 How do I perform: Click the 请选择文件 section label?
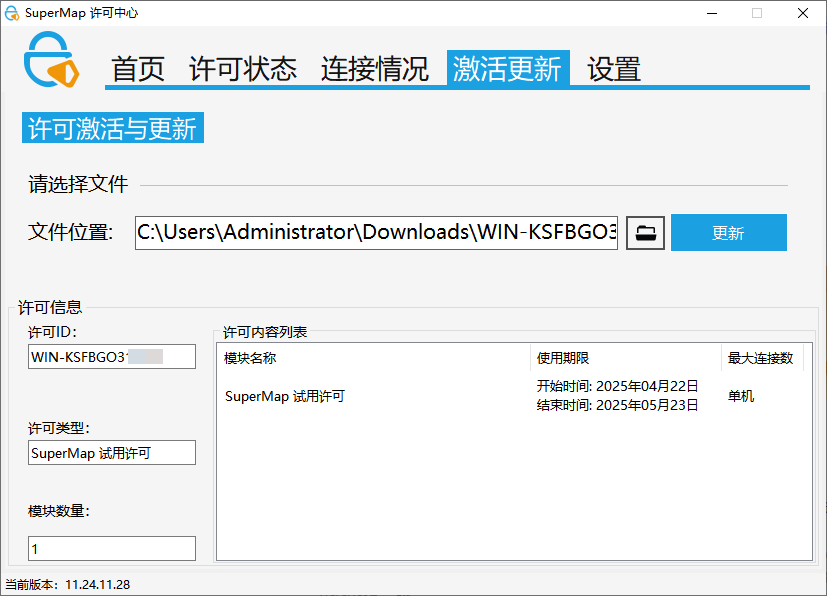[78, 184]
